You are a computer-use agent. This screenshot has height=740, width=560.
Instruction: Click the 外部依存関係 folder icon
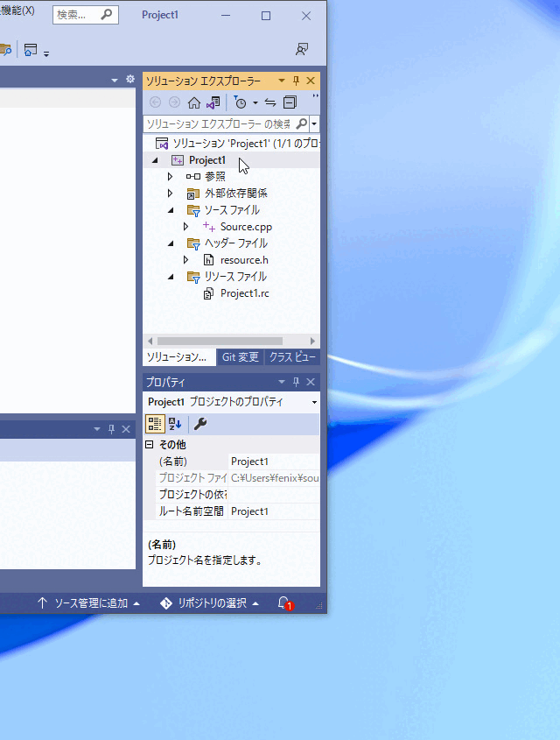point(192,194)
